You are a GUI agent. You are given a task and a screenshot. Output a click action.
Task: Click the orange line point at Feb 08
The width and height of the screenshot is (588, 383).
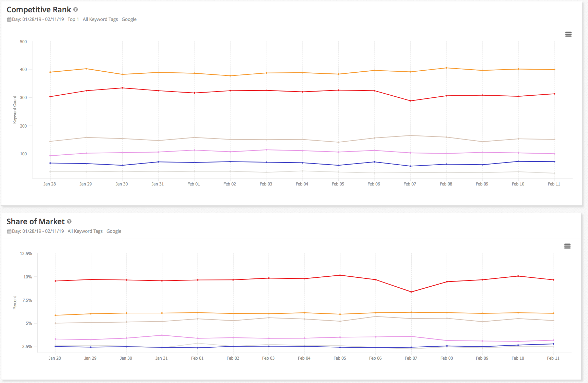pyautogui.click(x=446, y=68)
